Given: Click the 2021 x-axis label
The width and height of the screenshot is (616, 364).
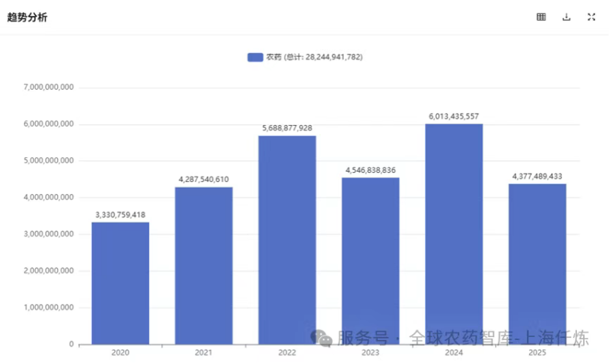Looking at the screenshot, I should [x=203, y=352].
